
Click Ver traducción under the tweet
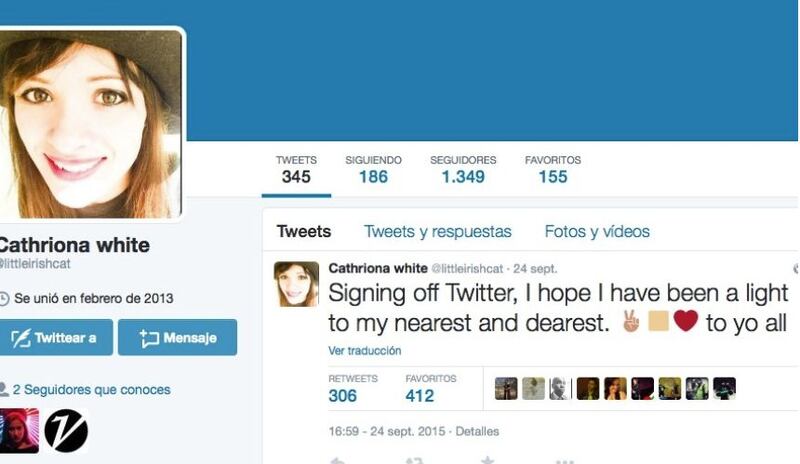point(365,351)
